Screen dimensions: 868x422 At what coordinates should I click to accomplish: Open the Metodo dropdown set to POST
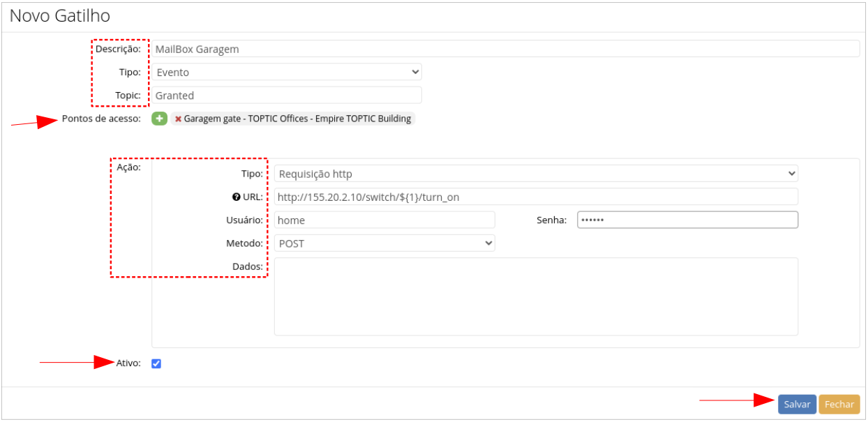point(384,243)
